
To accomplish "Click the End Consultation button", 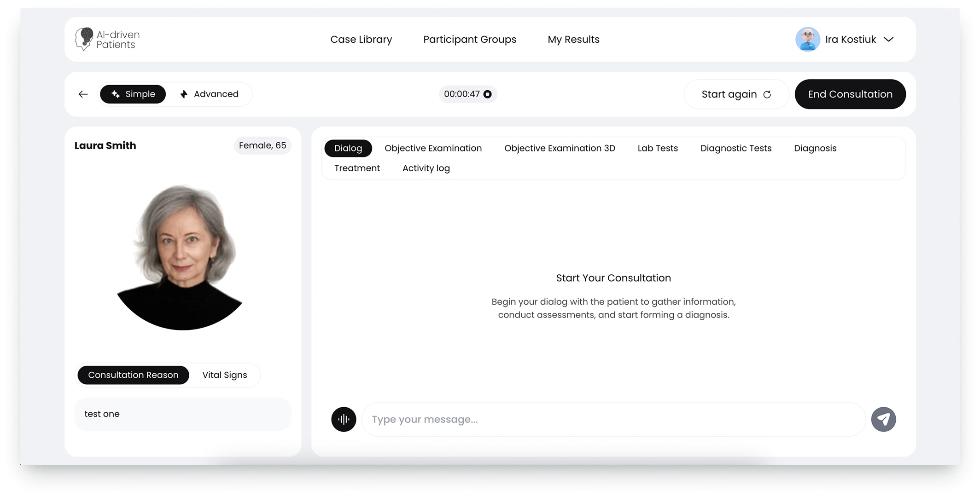I will [850, 94].
